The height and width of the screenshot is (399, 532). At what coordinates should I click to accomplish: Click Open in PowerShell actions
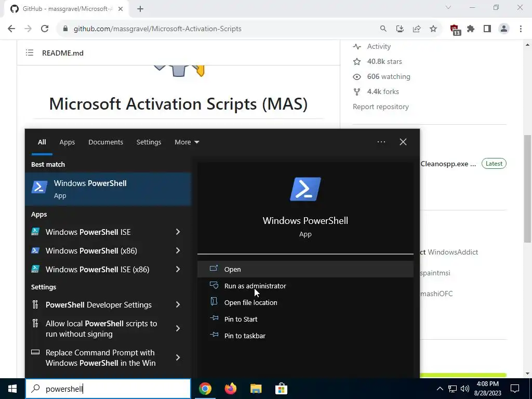(305, 269)
